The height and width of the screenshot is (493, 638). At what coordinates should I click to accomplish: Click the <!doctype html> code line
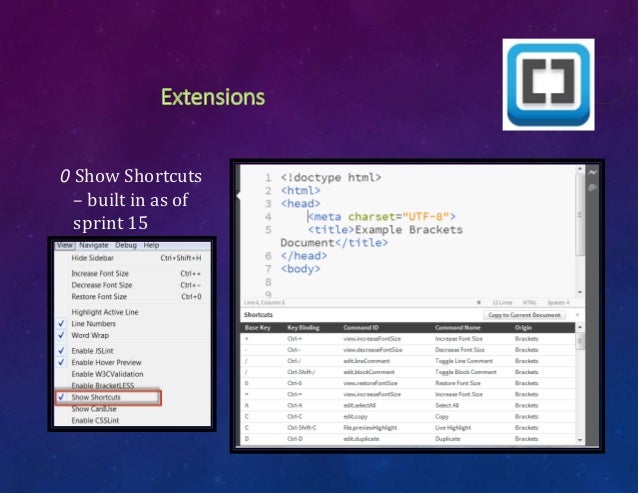331,177
